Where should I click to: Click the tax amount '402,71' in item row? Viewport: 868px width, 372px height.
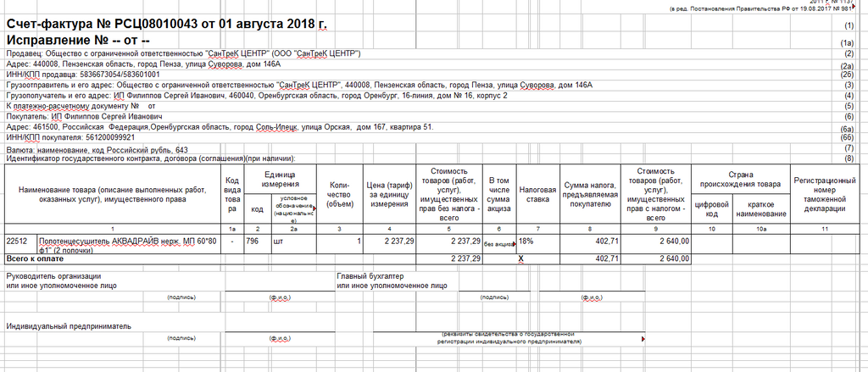(590, 244)
